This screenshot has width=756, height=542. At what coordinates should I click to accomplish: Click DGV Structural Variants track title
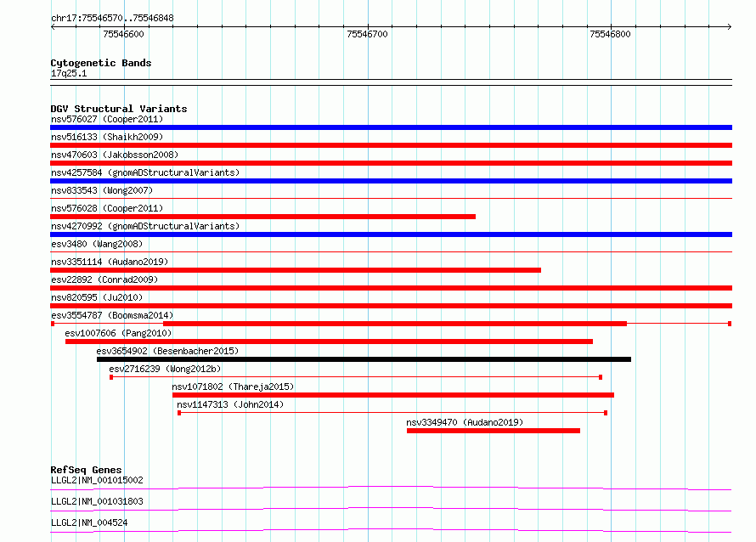(119, 109)
